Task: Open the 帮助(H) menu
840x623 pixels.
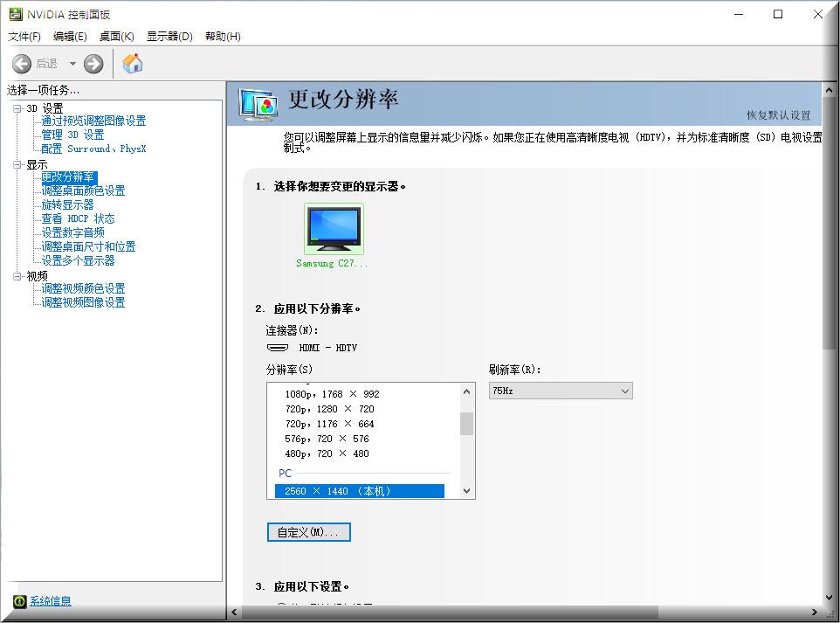Action: coord(223,37)
